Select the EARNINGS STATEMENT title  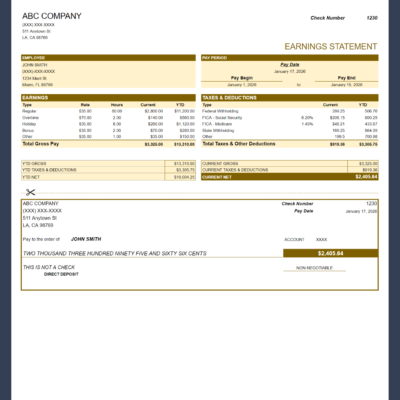(x=331, y=46)
